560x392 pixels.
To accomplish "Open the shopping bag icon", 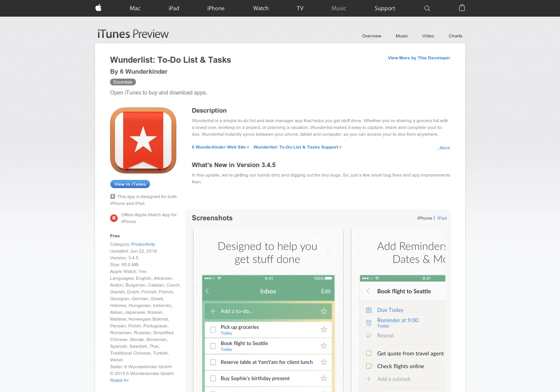I will (x=462, y=8).
